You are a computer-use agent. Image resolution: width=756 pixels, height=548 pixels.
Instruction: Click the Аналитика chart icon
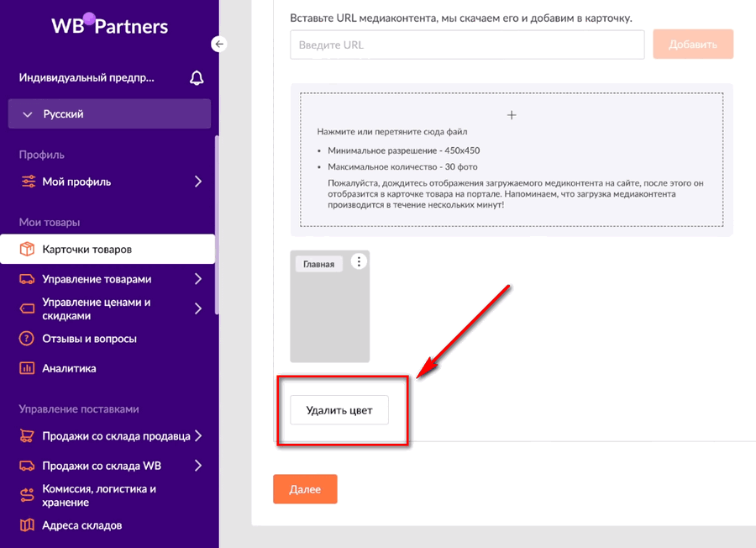27,368
